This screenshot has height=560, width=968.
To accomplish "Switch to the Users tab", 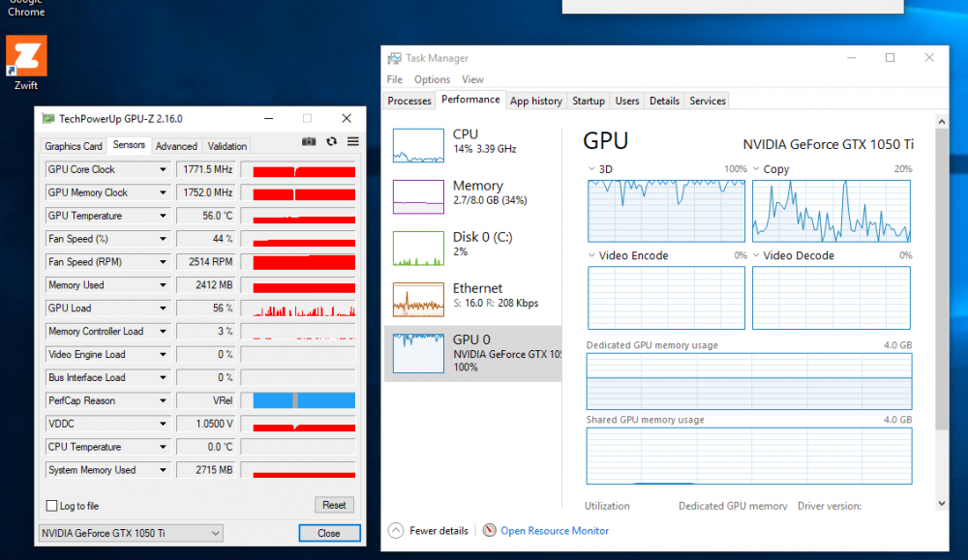I will point(627,101).
